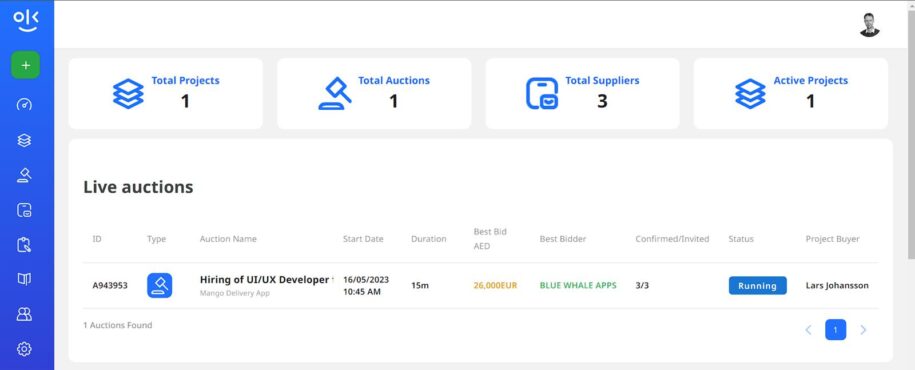Click the Total Projects card icon
The height and width of the screenshot is (370, 915).
tap(128, 93)
